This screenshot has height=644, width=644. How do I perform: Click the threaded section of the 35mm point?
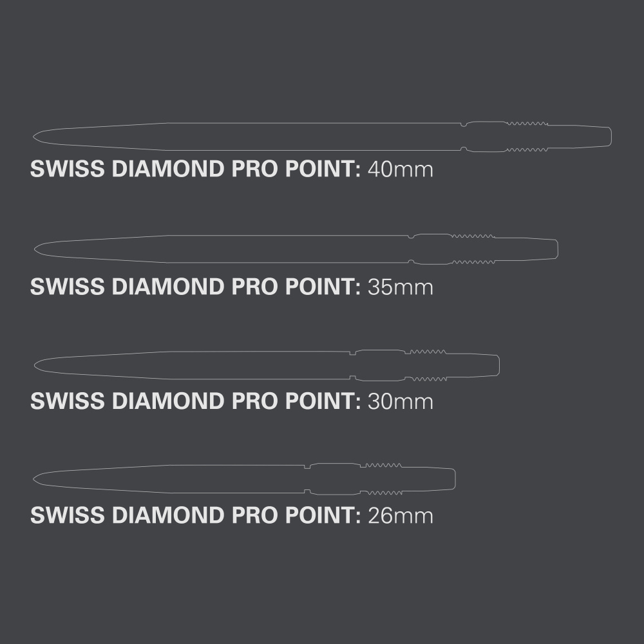pyautogui.click(x=473, y=249)
